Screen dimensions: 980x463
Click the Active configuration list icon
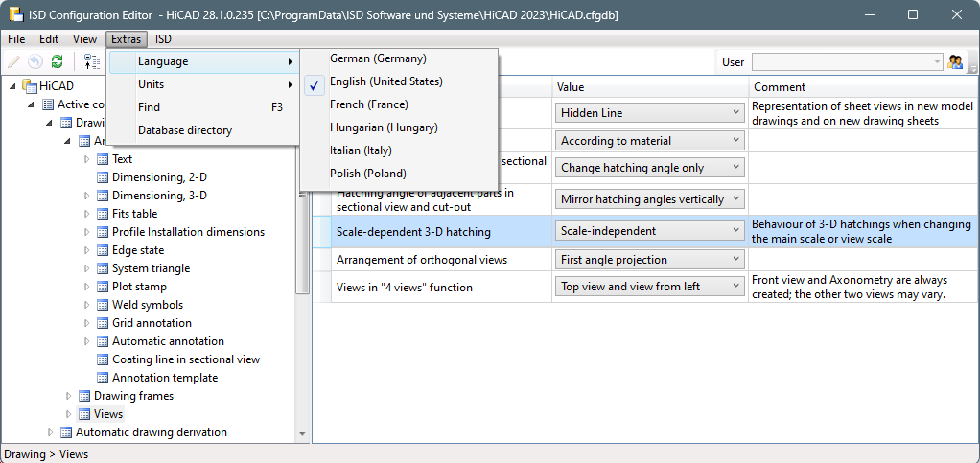click(x=48, y=104)
